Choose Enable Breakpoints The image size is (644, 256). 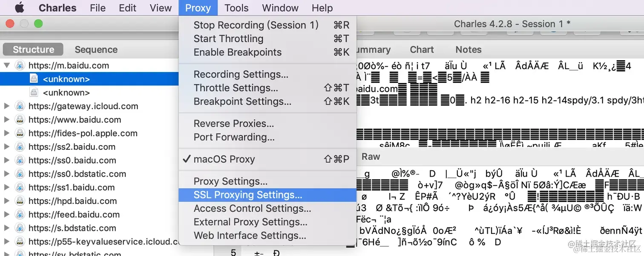tap(267, 52)
